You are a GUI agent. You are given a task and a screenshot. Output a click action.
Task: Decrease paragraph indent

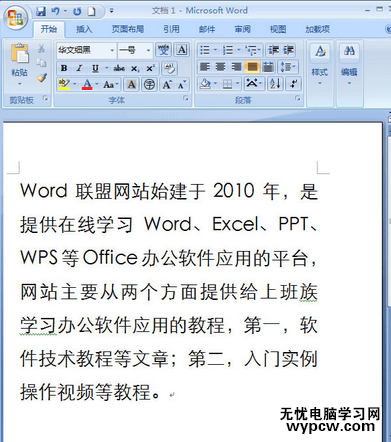pyautogui.click(x=274, y=50)
